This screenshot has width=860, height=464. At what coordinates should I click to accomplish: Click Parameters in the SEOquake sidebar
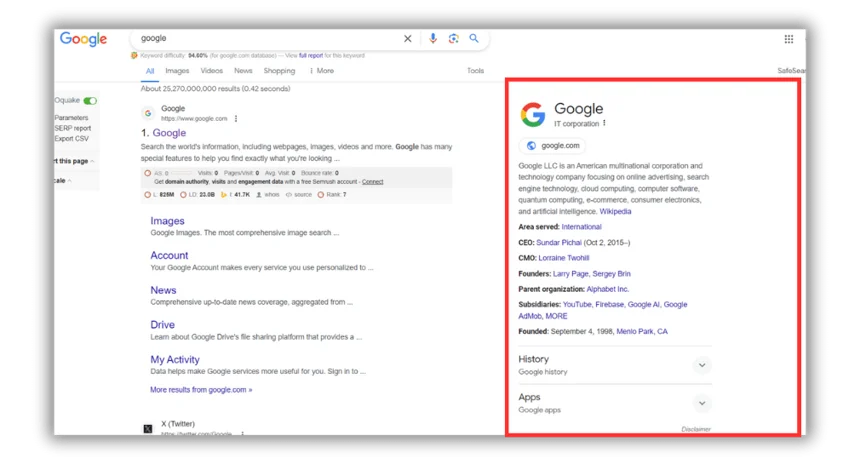pos(71,118)
